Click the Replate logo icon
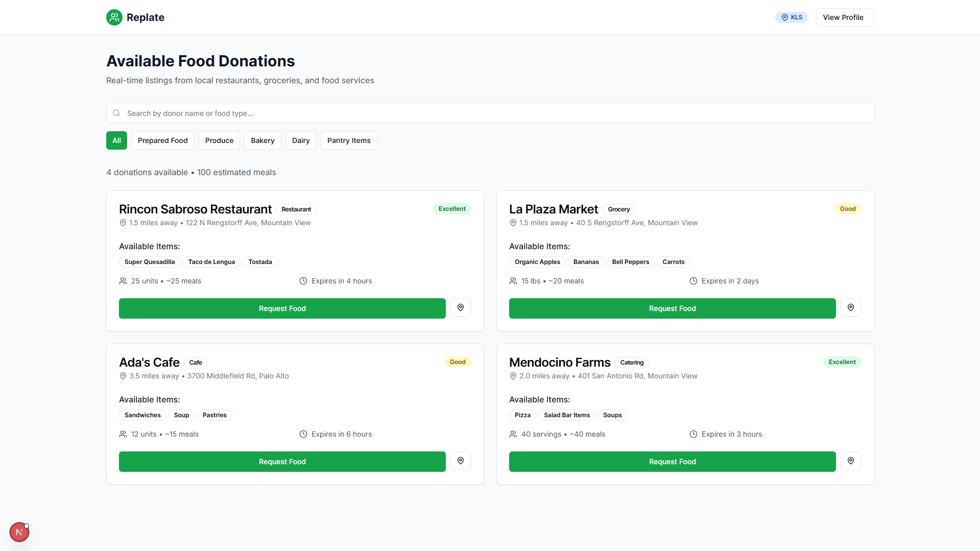This screenshot has width=980, height=551. coord(114,17)
